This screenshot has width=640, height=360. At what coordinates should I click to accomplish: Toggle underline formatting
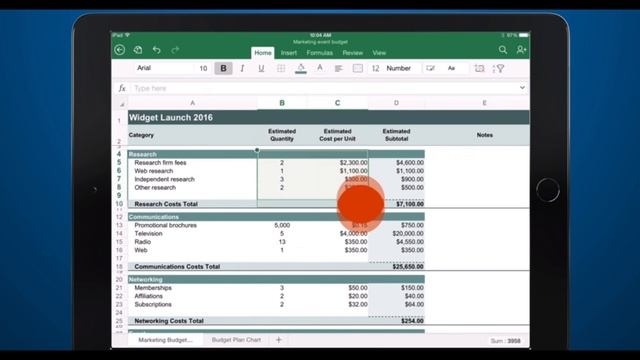coord(261,68)
